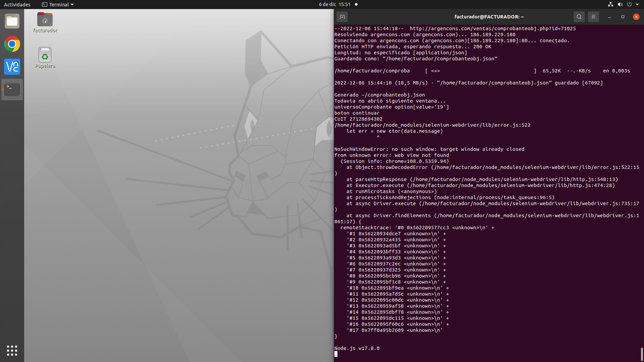The height and width of the screenshot is (362, 644).
Task: Click the power icon in top bar
Action: 629,4
